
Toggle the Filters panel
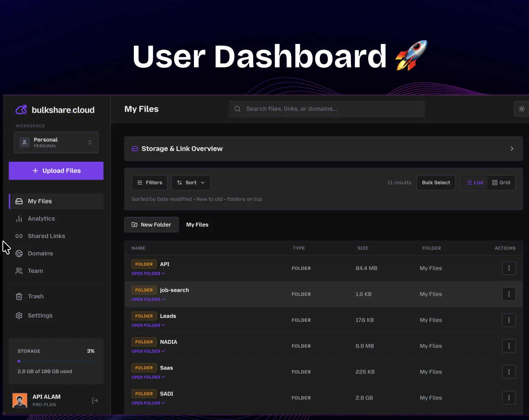pos(149,182)
